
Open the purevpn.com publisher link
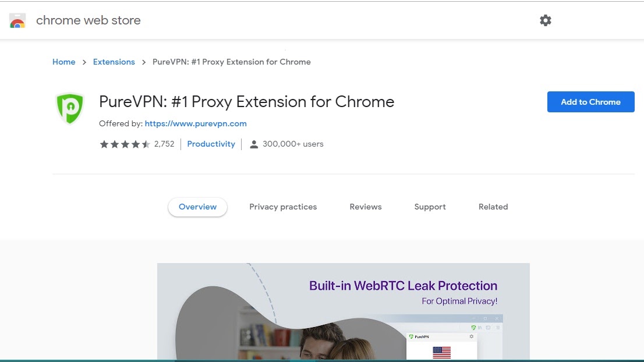tap(196, 123)
